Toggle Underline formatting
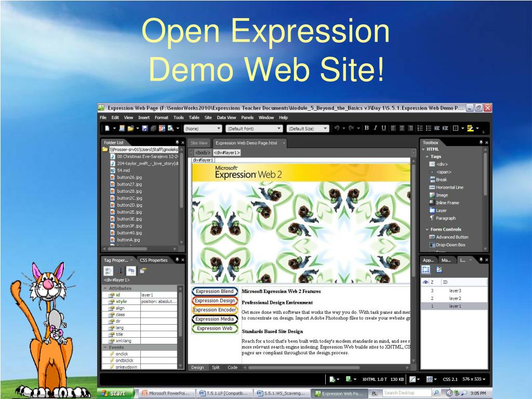 (384, 128)
